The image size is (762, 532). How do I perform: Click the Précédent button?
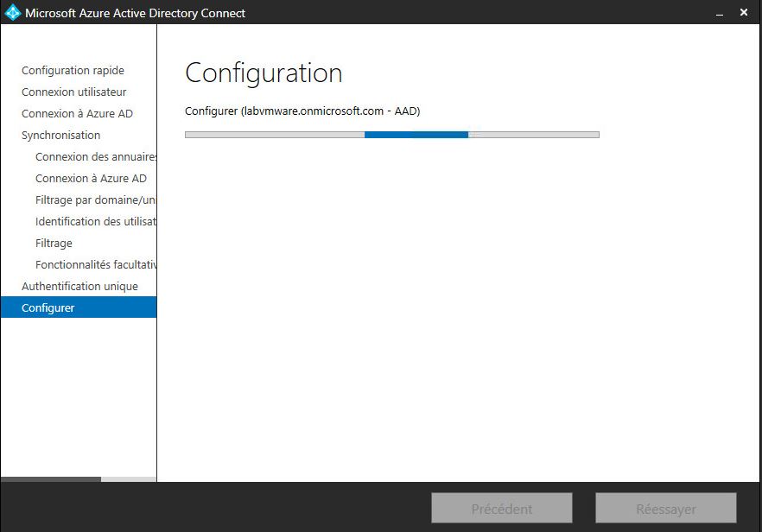[x=501, y=508]
